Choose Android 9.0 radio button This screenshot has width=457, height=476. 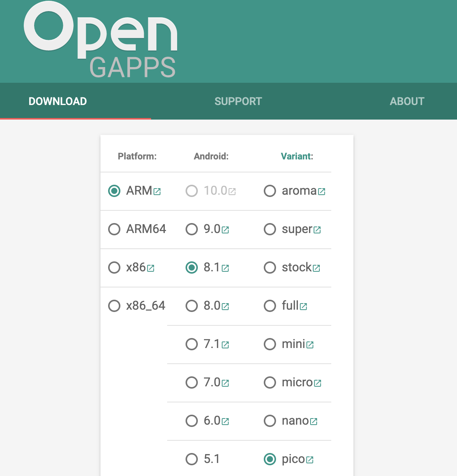point(192,229)
